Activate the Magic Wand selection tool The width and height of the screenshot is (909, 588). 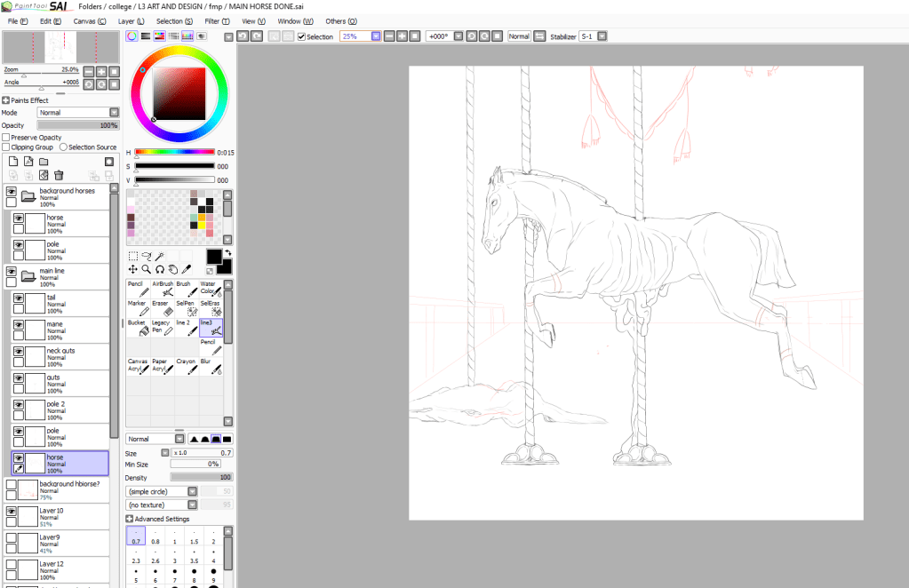(x=162, y=255)
